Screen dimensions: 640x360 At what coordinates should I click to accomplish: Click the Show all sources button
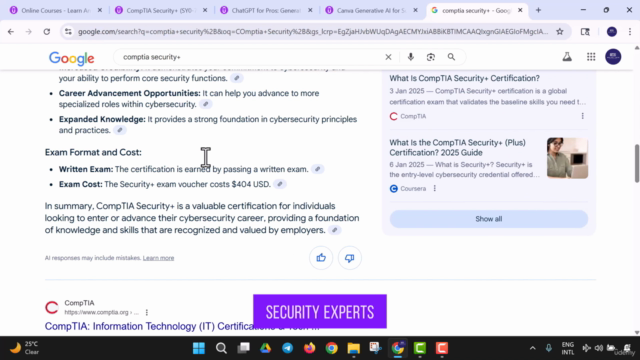point(489,219)
